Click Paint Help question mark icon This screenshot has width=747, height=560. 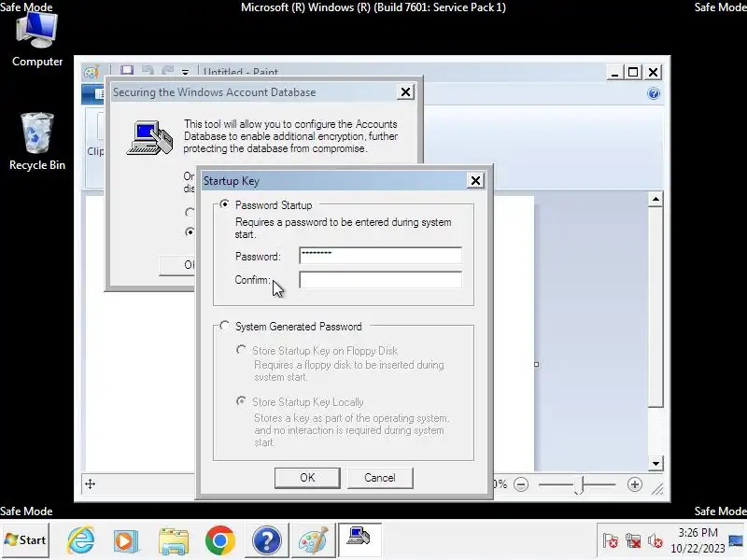point(654,93)
